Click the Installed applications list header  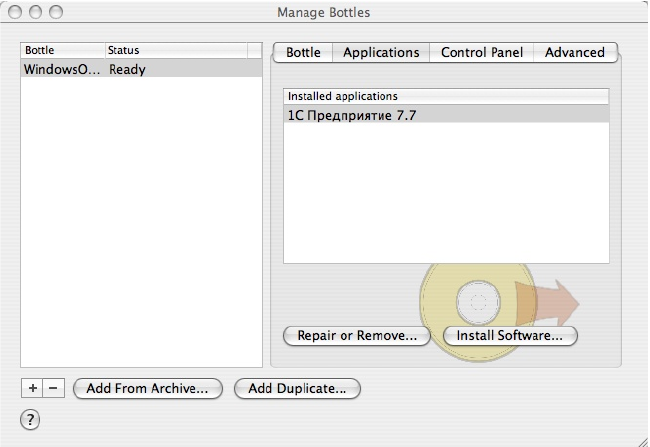click(x=446, y=96)
